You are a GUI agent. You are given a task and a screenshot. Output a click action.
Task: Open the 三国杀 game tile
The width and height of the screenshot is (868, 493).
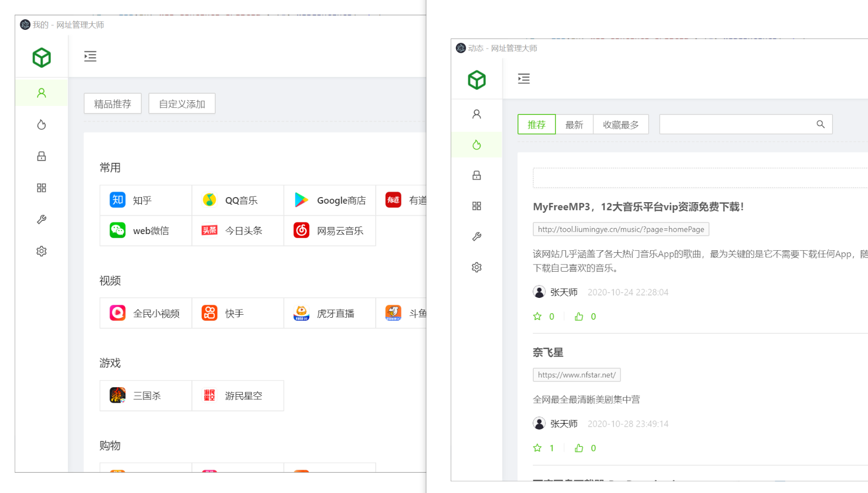click(146, 396)
